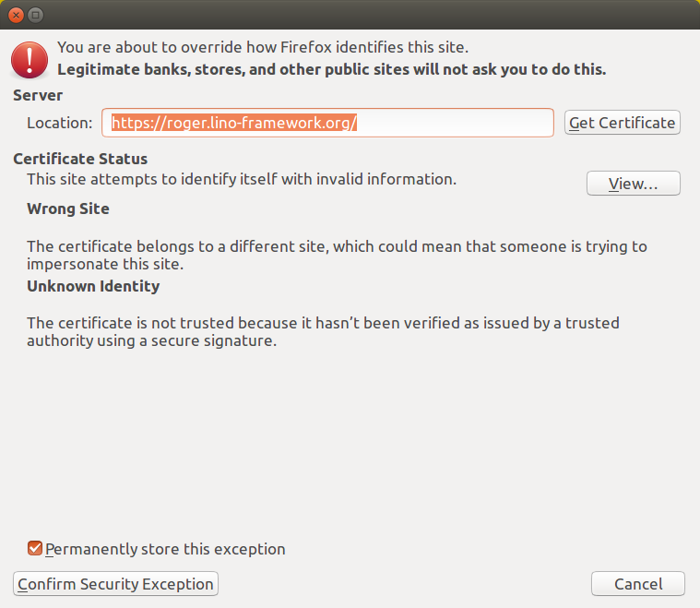Image resolution: width=700 pixels, height=608 pixels.
Task: Uncheck Permanently store this exception checkbox
Action: point(35,548)
